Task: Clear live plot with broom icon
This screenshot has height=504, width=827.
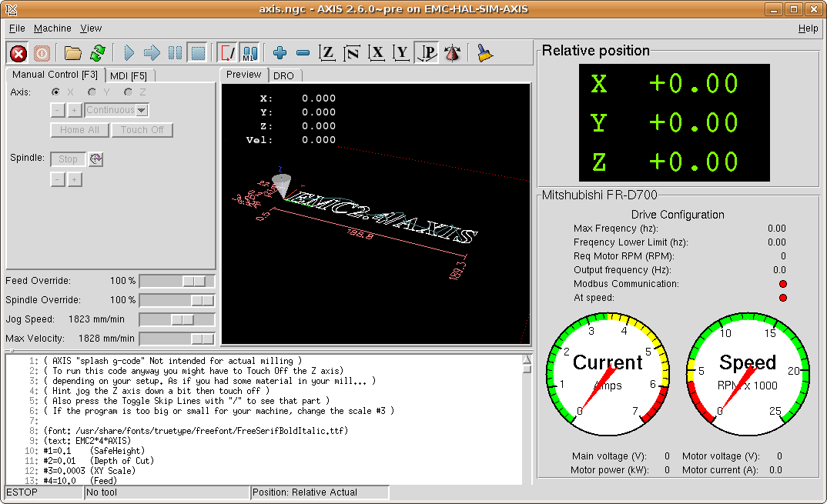Action: (x=484, y=53)
